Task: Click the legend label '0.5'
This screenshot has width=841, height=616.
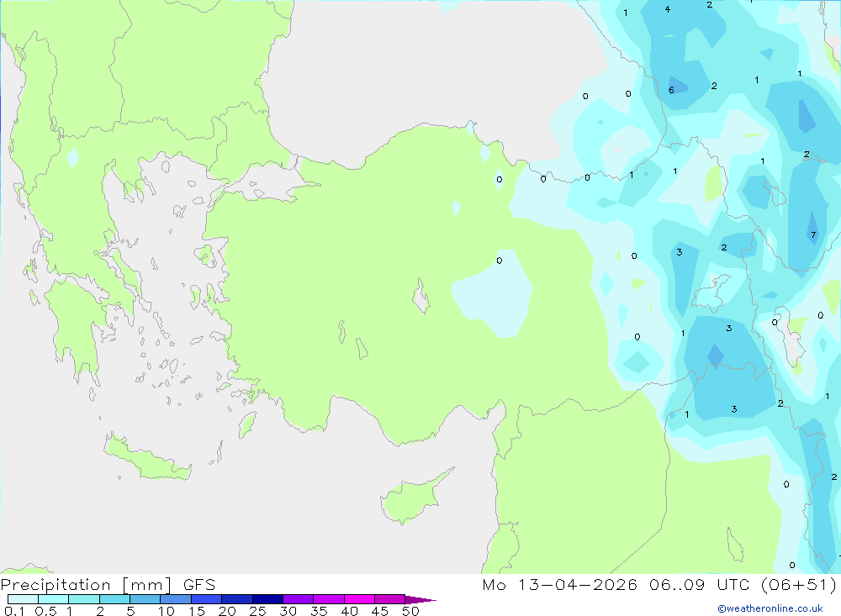Action: pyautogui.click(x=45, y=611)
